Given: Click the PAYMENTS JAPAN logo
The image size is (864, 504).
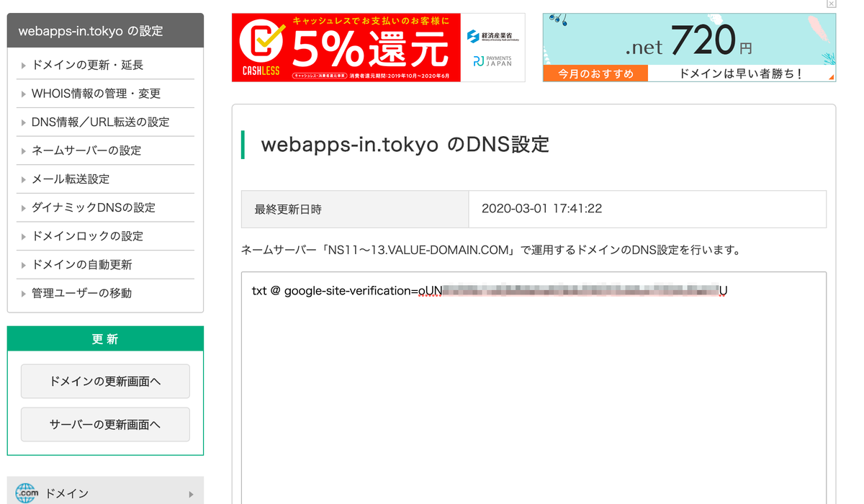Looking at the screenshot, I should point(493,60).
